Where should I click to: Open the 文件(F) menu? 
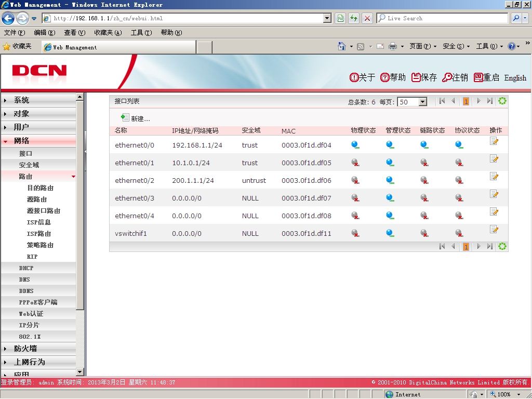pyautogui.click(x=14, y=33)
